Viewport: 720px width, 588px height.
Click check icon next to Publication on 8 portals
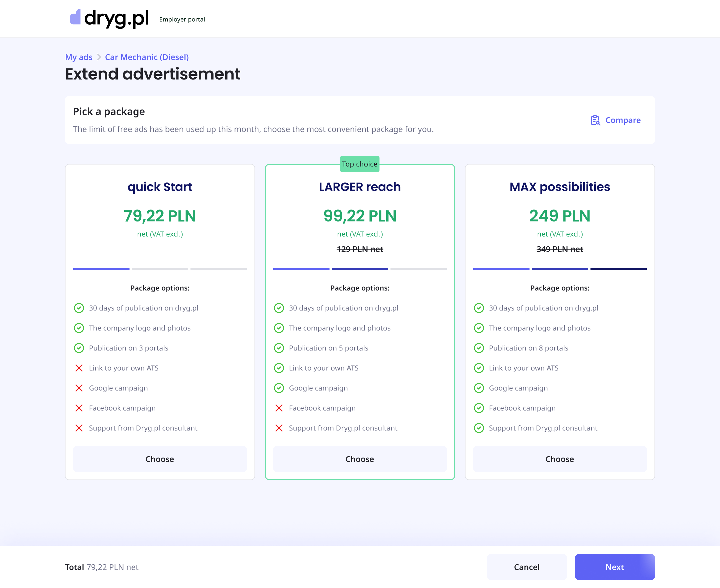point(479,348)
